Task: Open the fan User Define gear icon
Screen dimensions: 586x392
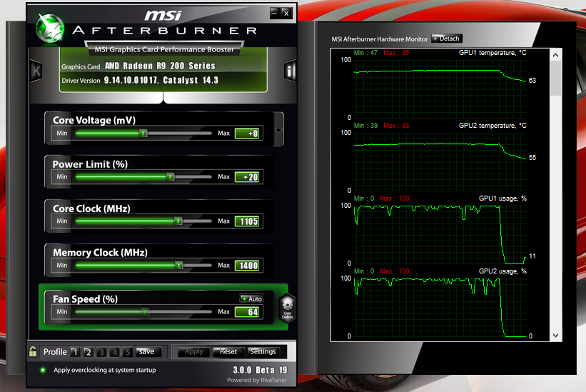Action: coord(288,308)
